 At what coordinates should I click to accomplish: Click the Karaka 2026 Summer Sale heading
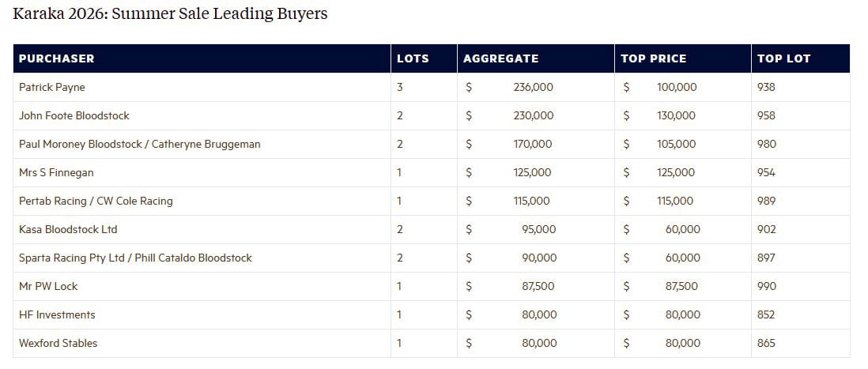170,13
